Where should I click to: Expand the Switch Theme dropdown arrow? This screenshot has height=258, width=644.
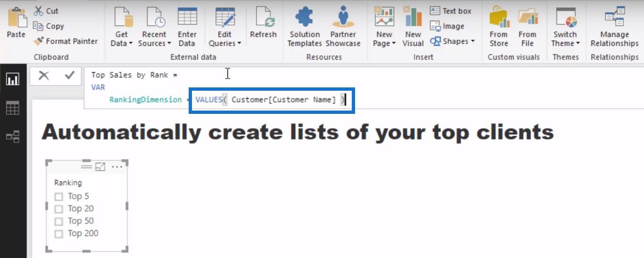pyautogui.click(x=578, y=43)
